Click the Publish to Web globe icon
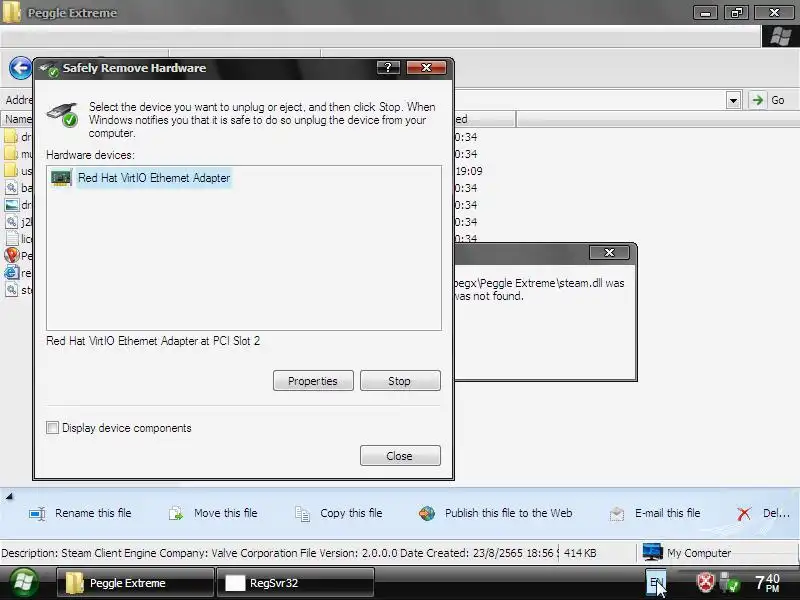This screenshot has height=600, width=800. click(427, 513)
